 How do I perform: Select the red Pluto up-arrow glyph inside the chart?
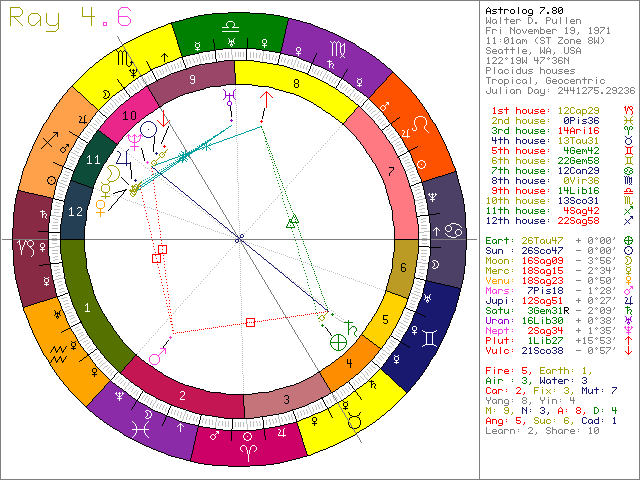266,100
